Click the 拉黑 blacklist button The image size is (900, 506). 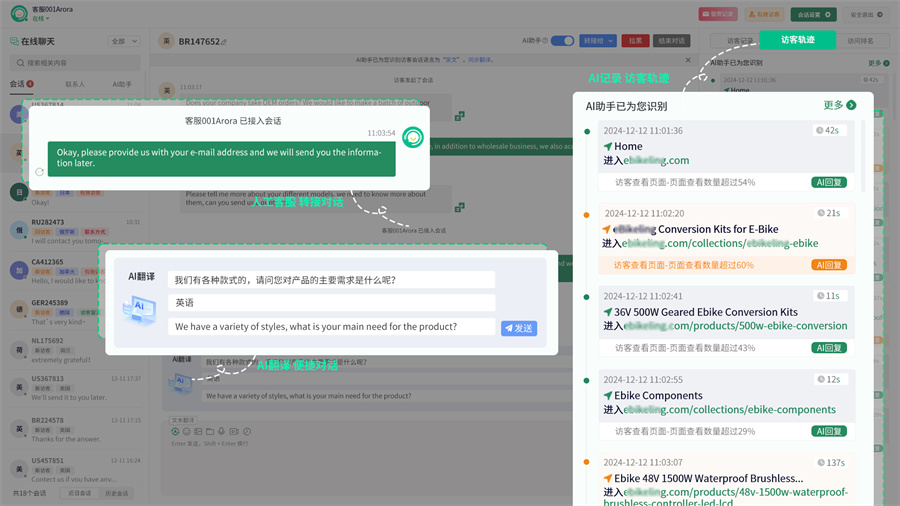634,41
